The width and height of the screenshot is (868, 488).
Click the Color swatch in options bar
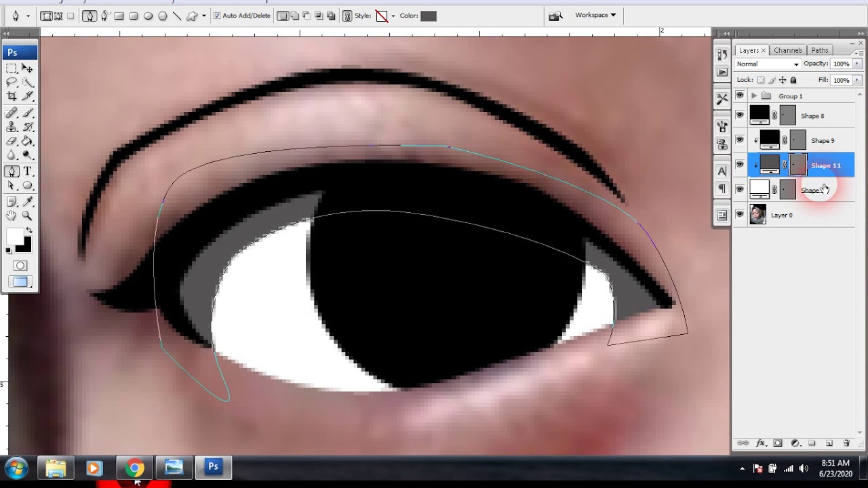(x=429, y=16)
